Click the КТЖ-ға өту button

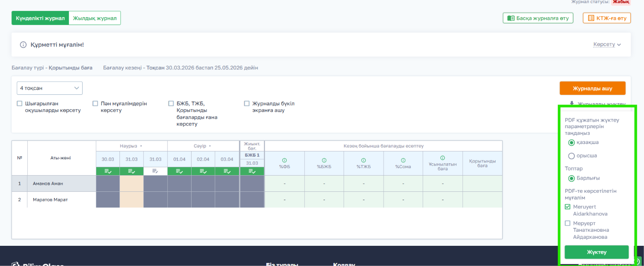click(x=607, y=18)
